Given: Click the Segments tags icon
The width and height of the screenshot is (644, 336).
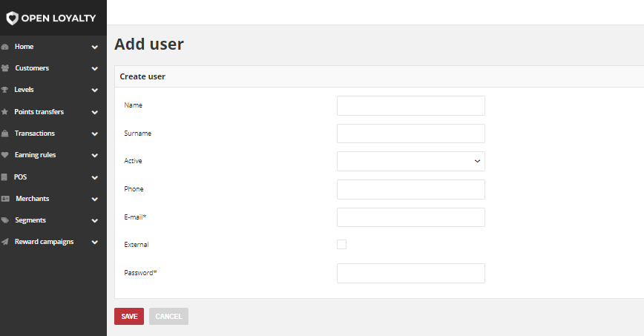Looking at the screenshot, I should tap(5, 220).
